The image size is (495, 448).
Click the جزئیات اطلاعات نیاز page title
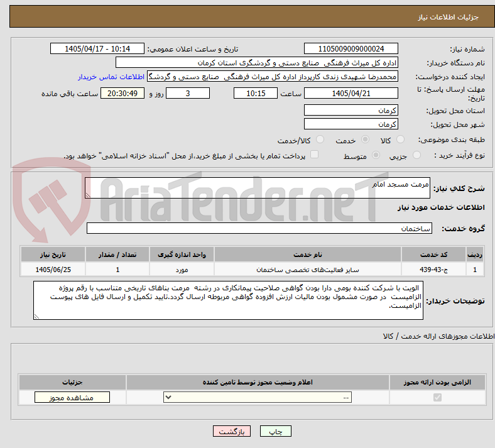tap(449, 17)
